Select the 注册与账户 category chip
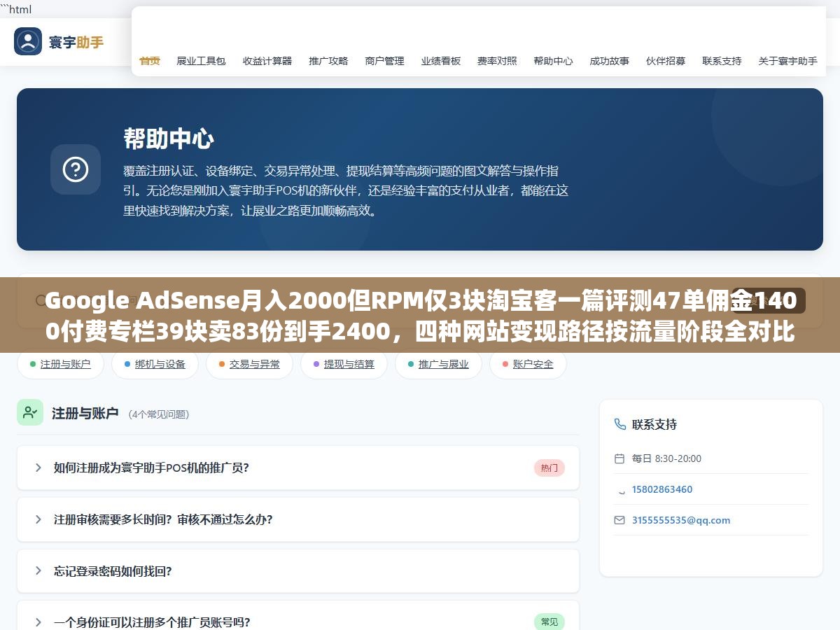The image size is (840, 630). pos(60,364)
